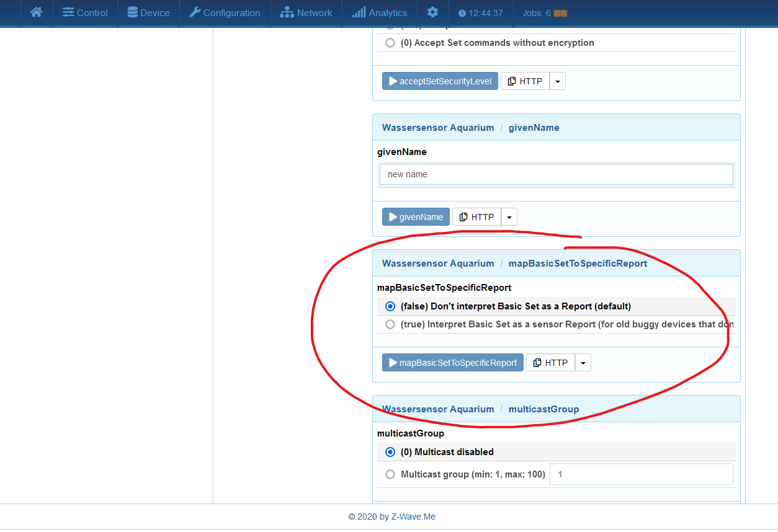
Task: Open the Analytics menu
Action: [x=380, y=12]
